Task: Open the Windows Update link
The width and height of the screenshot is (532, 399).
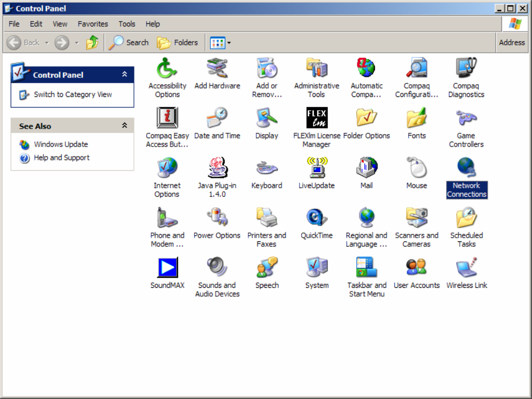Action: (x=61, y=144)
